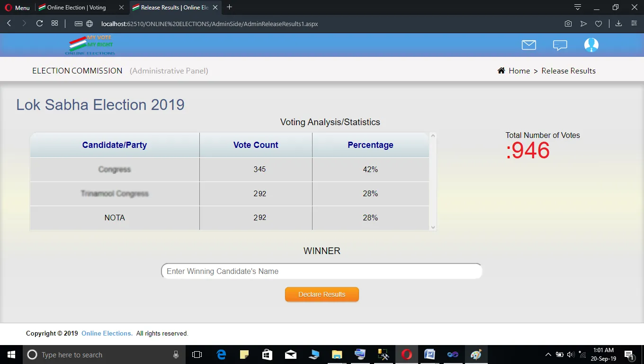644x364 pixels.
Task: Switch to Opera in the taskbar
Action: (x=406, y=355)
